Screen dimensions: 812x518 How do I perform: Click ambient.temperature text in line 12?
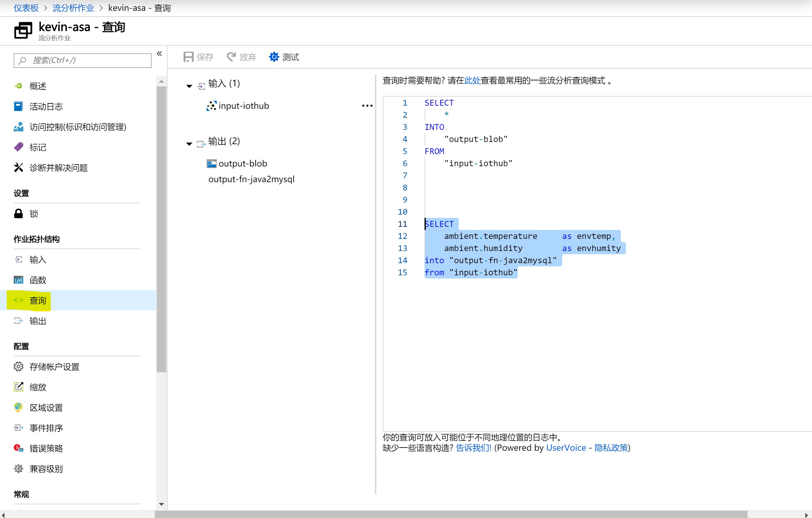pos(491,236)
